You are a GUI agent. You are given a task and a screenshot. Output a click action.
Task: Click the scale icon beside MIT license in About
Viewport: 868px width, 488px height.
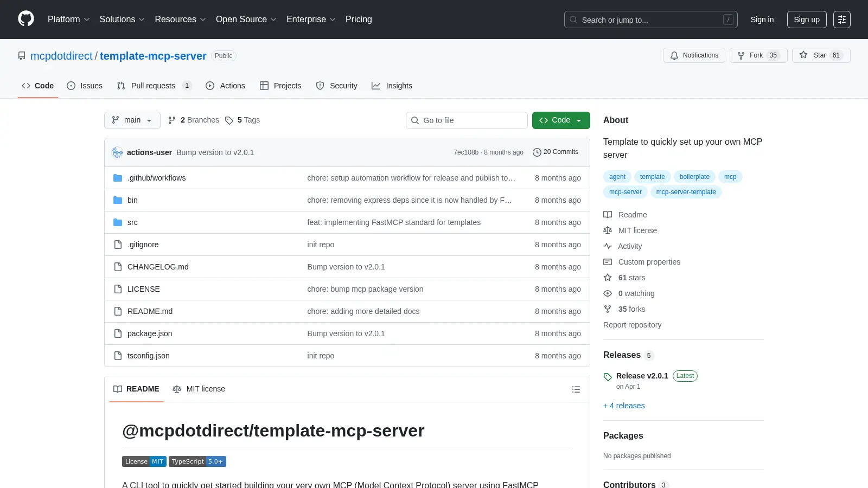pyautogui.click(x=608, y=230)
